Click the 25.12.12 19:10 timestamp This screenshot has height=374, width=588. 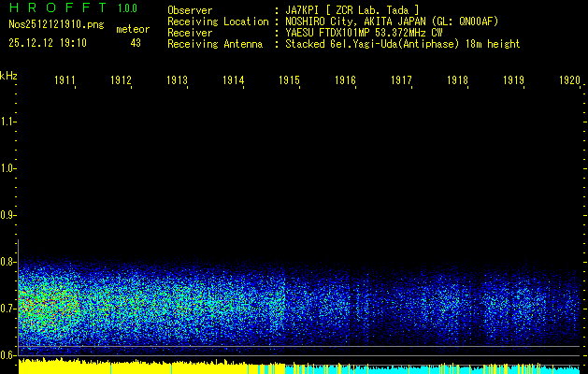(x=47, y=43)
